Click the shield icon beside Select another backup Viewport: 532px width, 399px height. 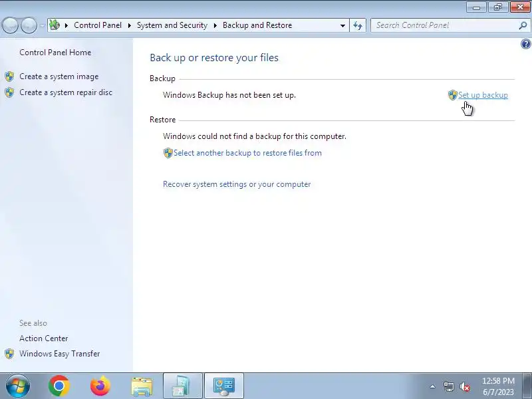168,153
